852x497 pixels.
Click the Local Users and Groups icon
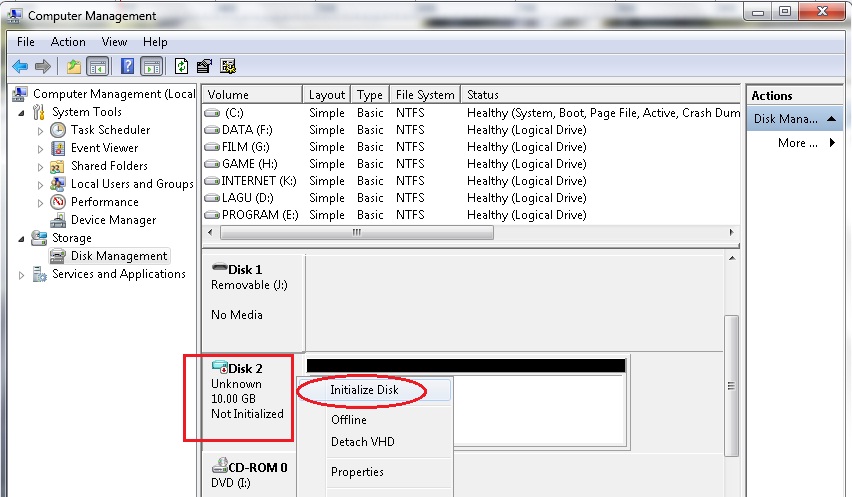point(58,184)
